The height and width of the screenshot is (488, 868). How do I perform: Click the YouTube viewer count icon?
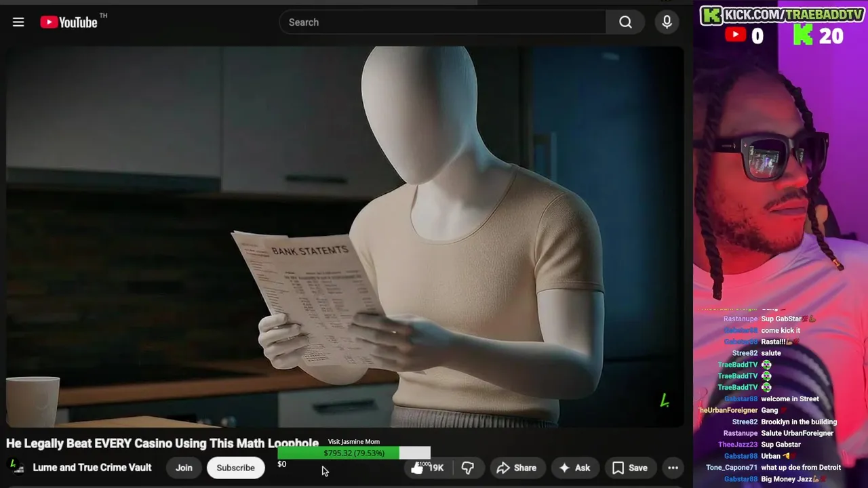click(736, 35)
